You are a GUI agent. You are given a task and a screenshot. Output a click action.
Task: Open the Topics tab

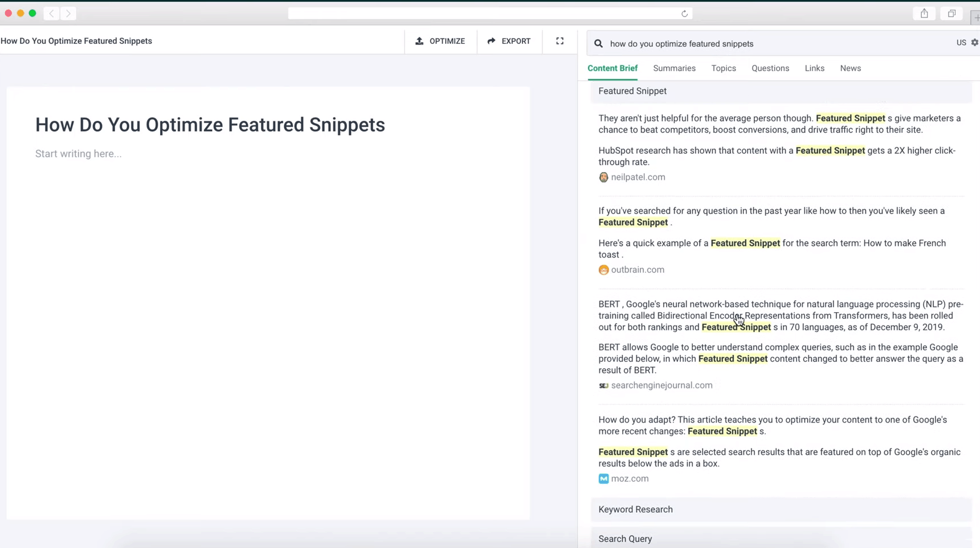point(724,68)
